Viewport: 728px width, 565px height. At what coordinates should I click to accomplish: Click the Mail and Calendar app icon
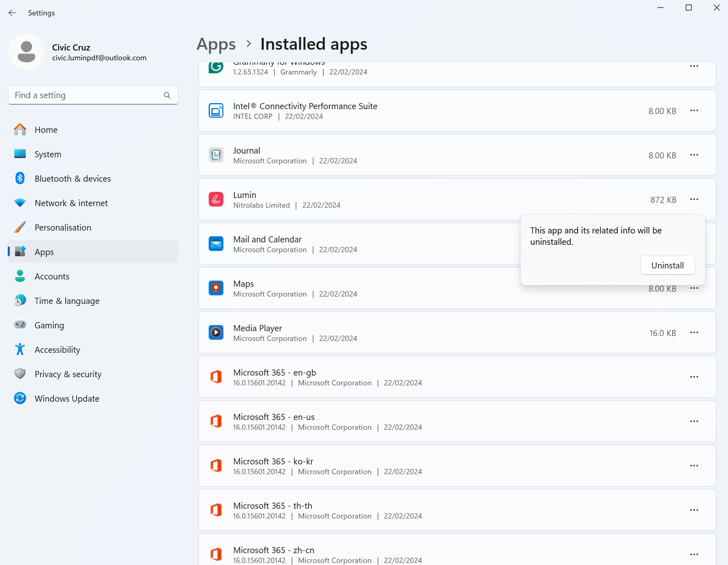[x=216, y=243]
